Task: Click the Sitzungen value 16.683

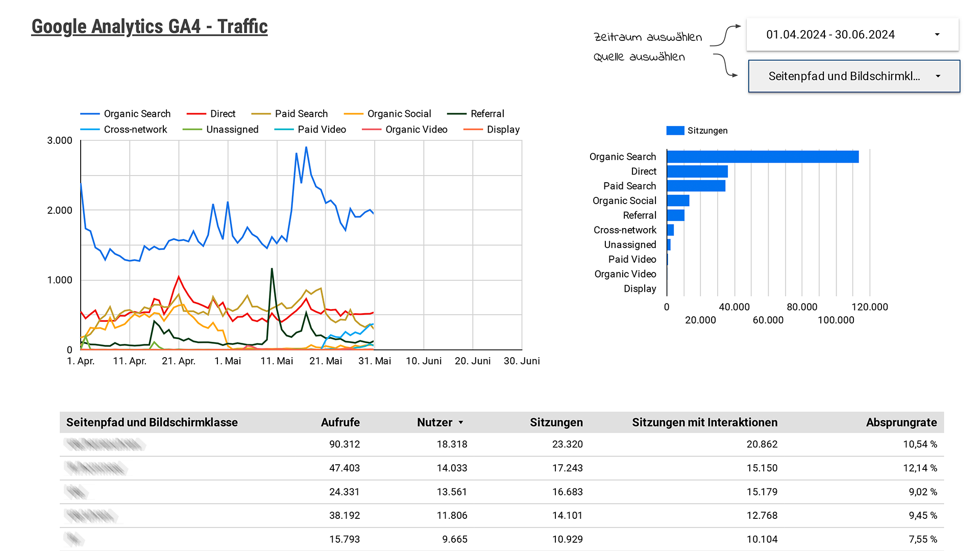Action: point(567,492)
